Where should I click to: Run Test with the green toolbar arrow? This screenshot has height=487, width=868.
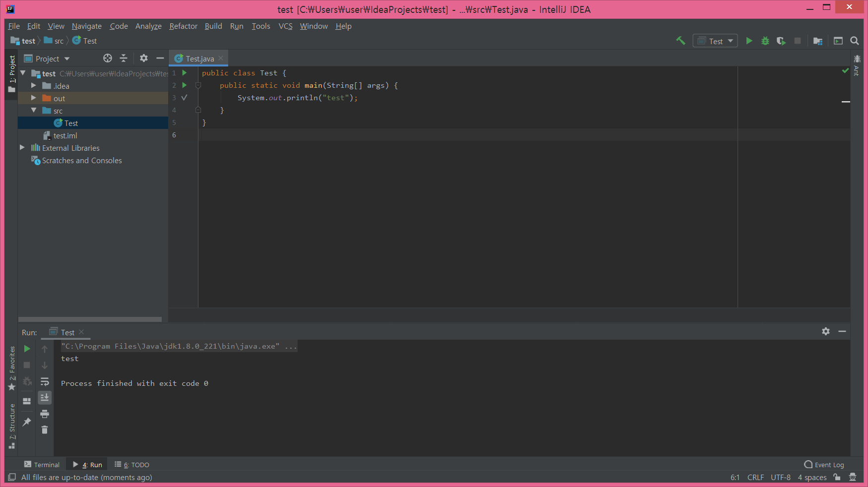click(749, 41)
